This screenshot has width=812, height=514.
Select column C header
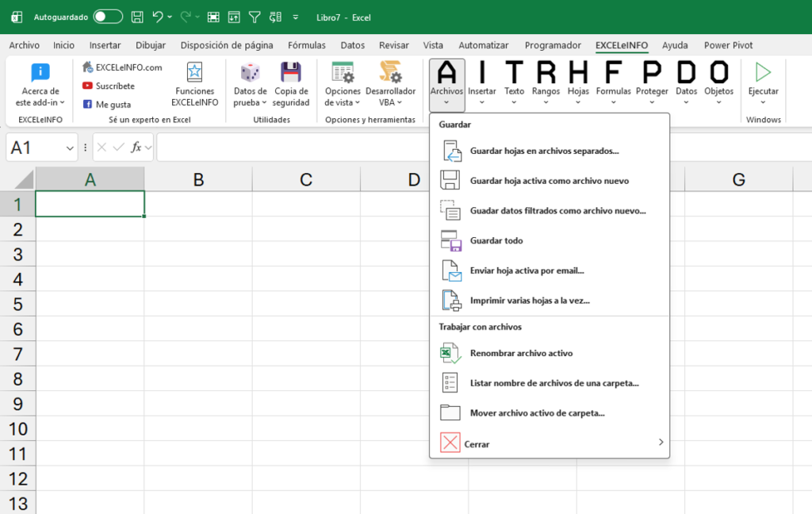pos(306,179)
